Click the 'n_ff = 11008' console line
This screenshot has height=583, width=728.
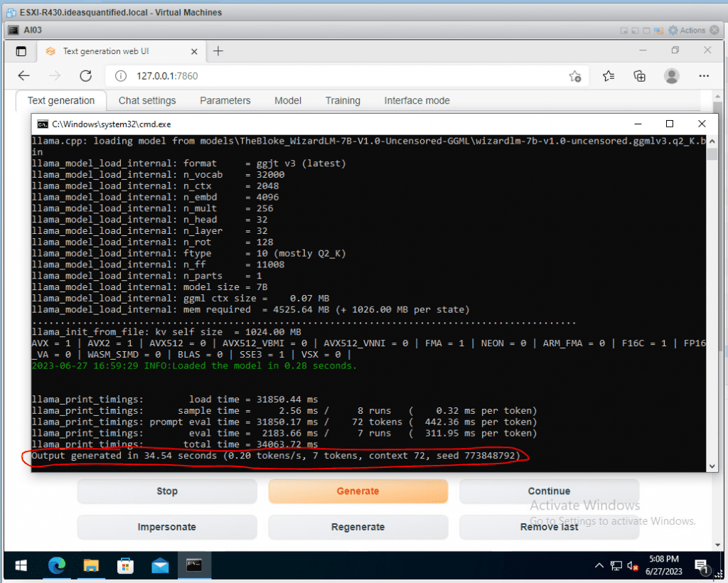point(158,264)
